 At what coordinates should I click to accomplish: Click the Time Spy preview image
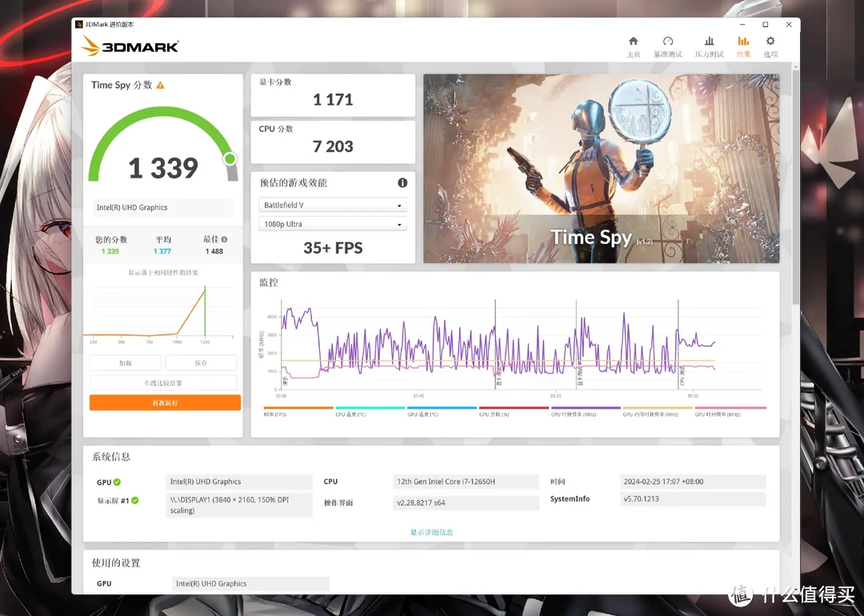click(x=601, y=169)
